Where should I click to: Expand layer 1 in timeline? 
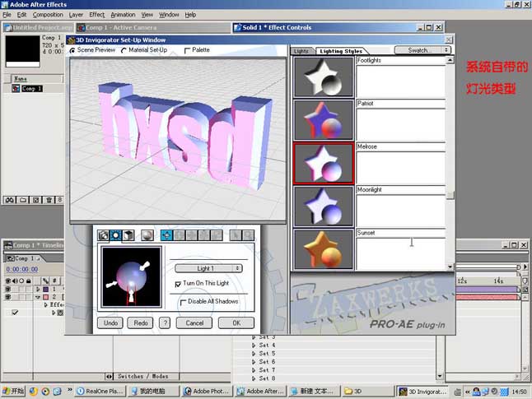[38, 289]
